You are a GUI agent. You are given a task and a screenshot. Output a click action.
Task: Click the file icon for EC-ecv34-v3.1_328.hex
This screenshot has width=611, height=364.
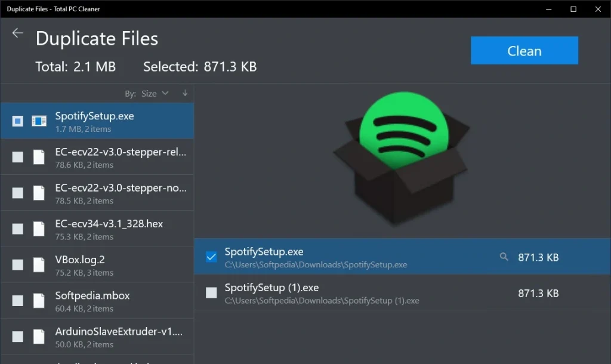39,229
